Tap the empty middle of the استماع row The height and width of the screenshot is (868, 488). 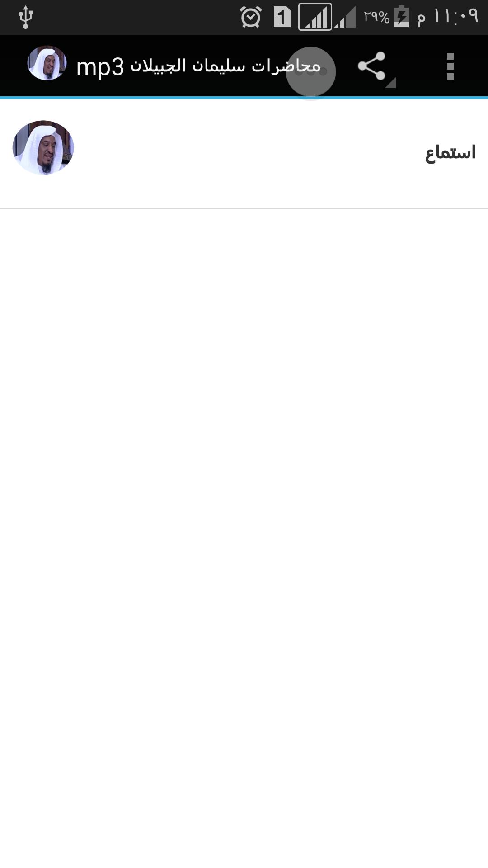coord(249,153)
